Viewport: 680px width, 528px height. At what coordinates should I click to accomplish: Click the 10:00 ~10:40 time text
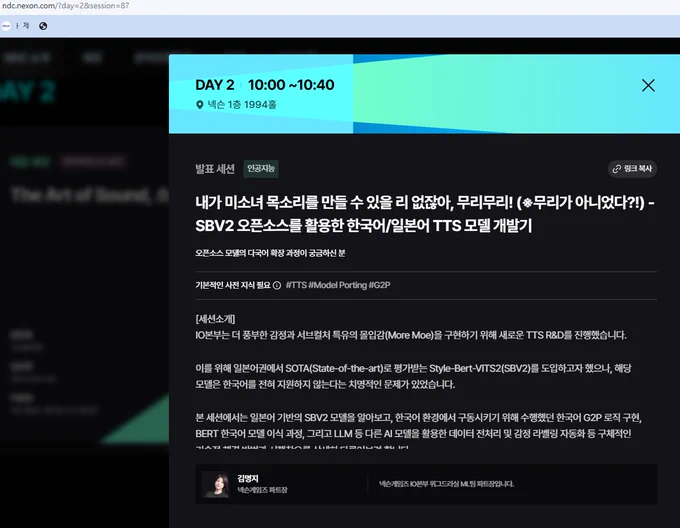(291, 85)
